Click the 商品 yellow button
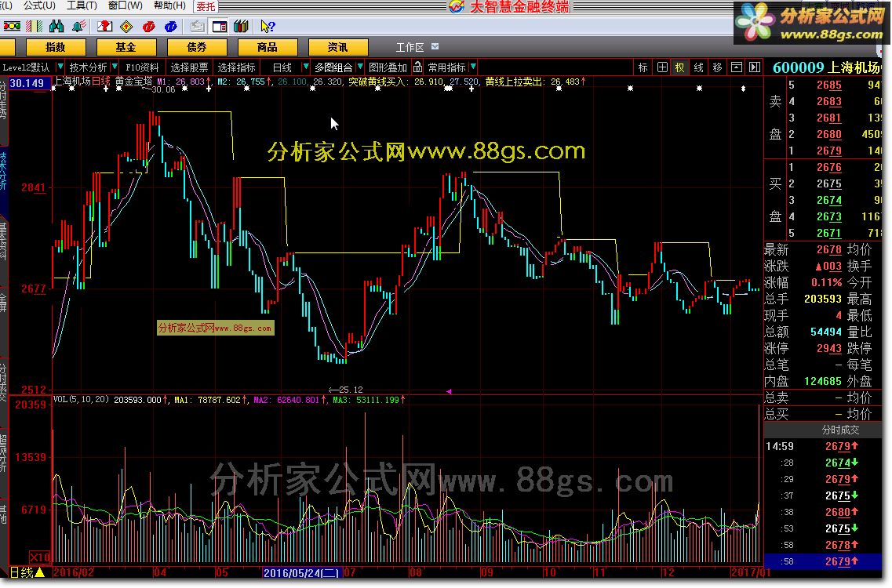892x588 pixels. [267, 47]
